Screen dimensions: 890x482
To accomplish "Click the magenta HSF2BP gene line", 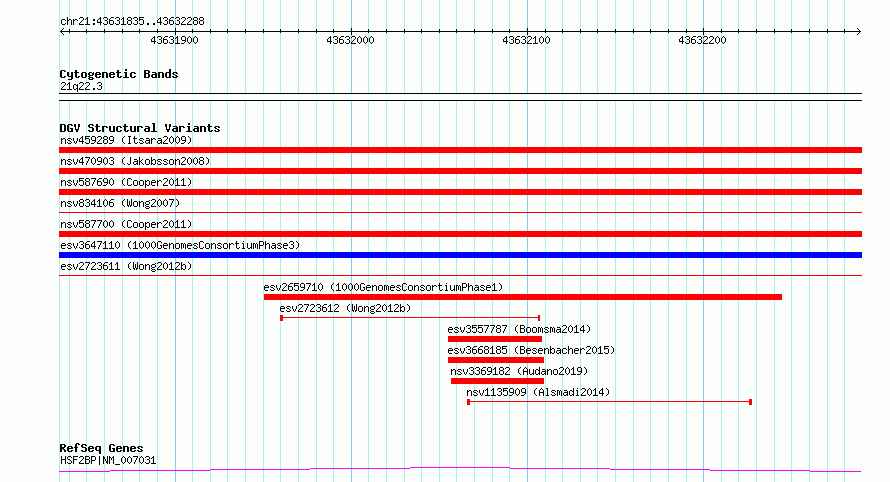I will (460, 470).
